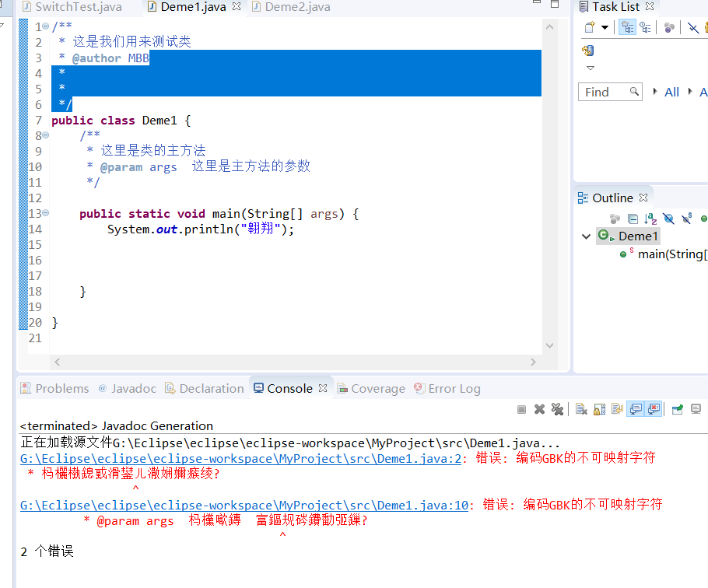Image resolution: width=708 pixels, height=588 pixels.
Task: Open the Error Log view tab
Action: pyautogui.click(x=447, y=389)
